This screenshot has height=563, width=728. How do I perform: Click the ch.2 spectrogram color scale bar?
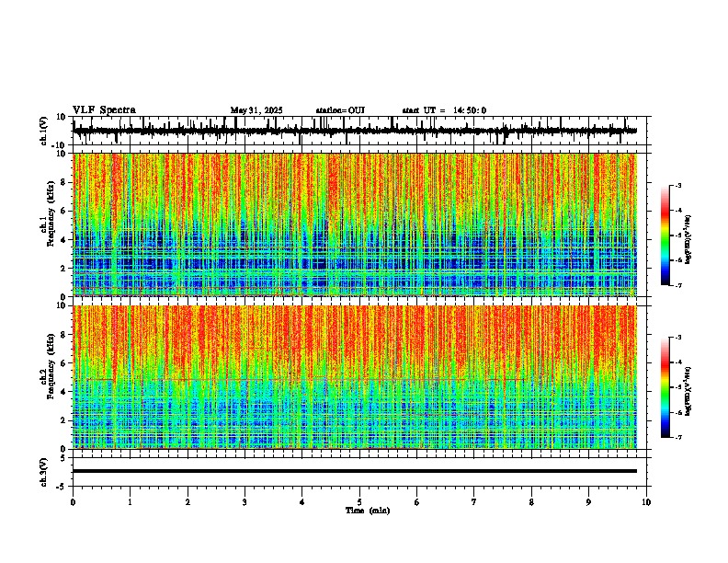coord(665,387)
